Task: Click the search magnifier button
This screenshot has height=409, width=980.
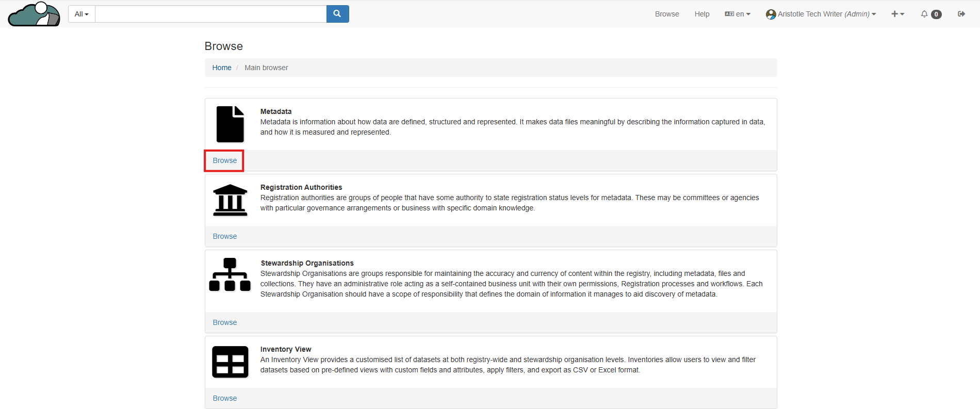Action: click(337, 14)
